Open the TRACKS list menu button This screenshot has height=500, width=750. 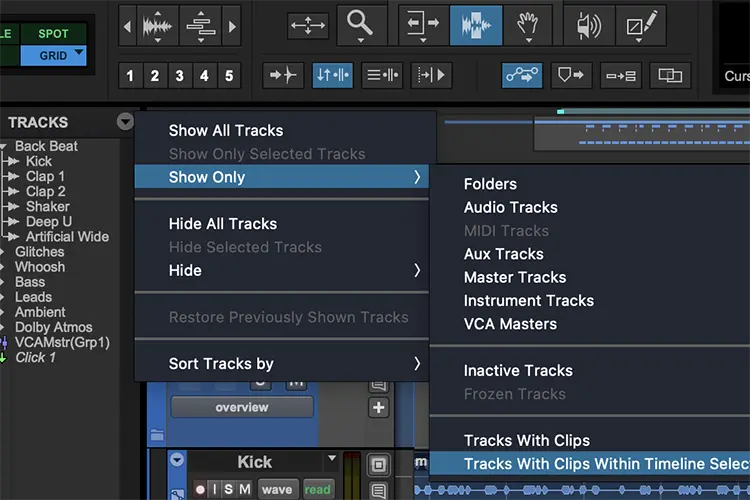click(125, 122)
